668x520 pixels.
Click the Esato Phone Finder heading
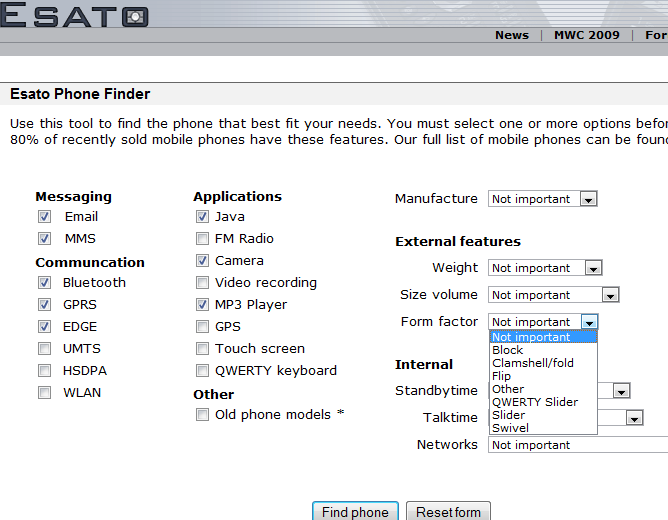click(80, 94)
